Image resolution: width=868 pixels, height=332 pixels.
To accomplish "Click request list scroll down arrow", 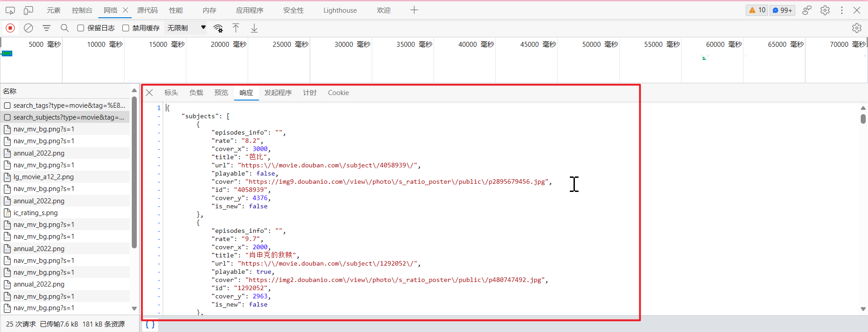I will pyautogui.click(x=134, y=308).
